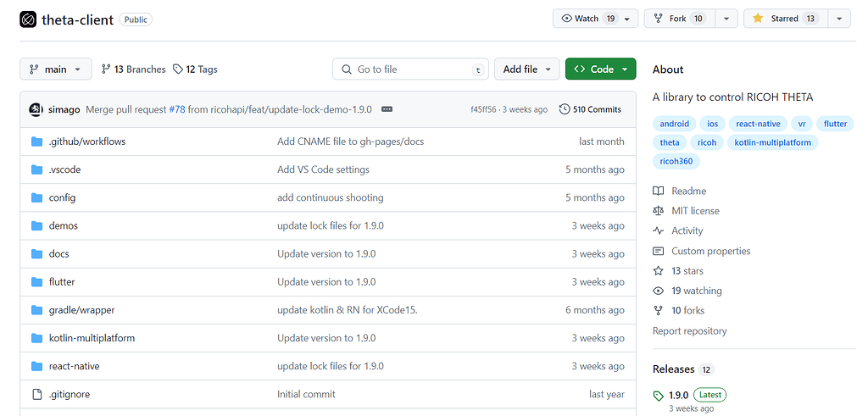Open commit hash f45ff56
The width and height of the screenshot is (868, 416).
click(483, 109)
